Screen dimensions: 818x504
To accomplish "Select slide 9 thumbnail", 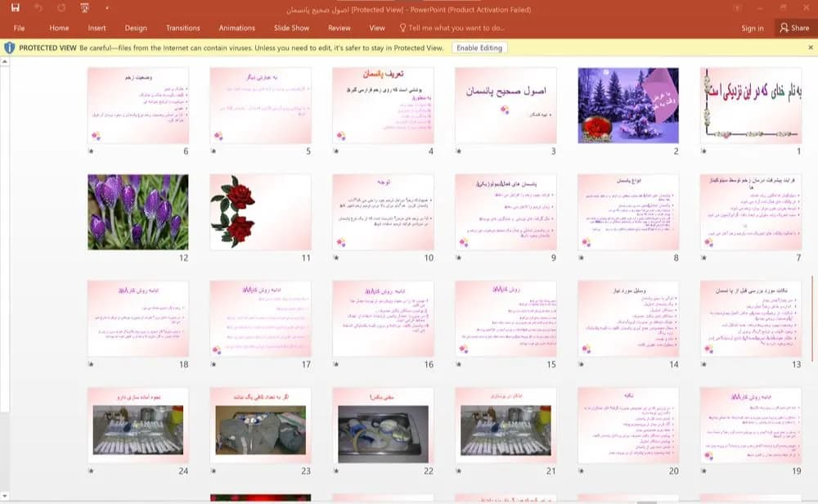I will (x=506, y=212).
